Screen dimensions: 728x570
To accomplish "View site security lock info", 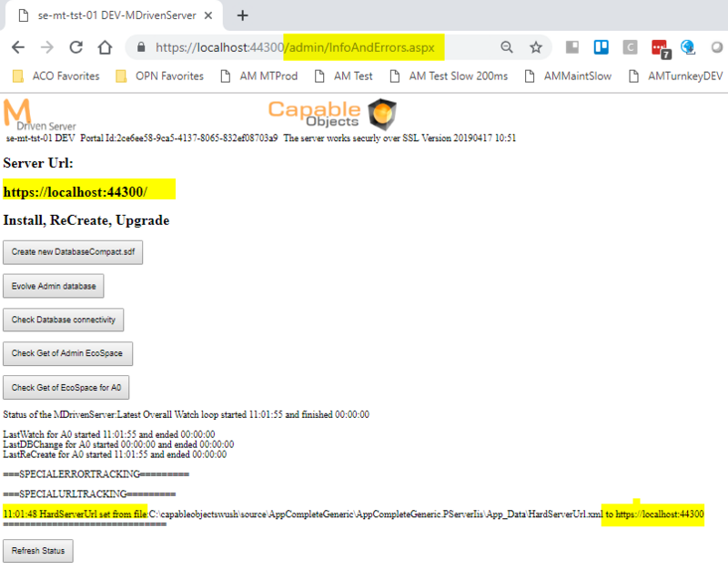I will click(141, 47).
